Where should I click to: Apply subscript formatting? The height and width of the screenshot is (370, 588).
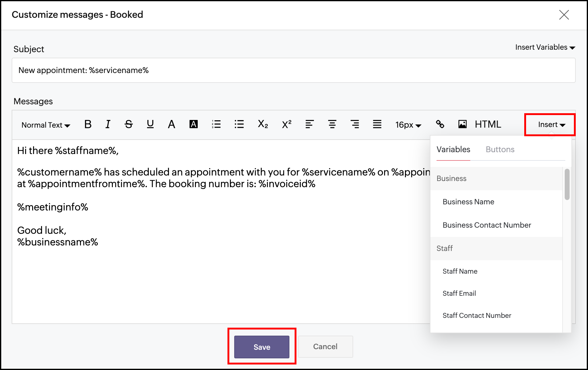pyautogui.click(x=263, y=124)
